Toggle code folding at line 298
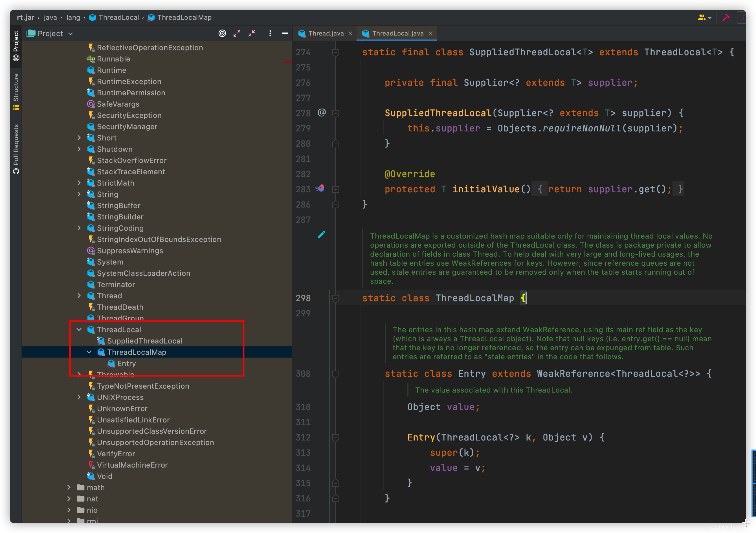This screenshot has height=533, width=756. tap(335, 298)
